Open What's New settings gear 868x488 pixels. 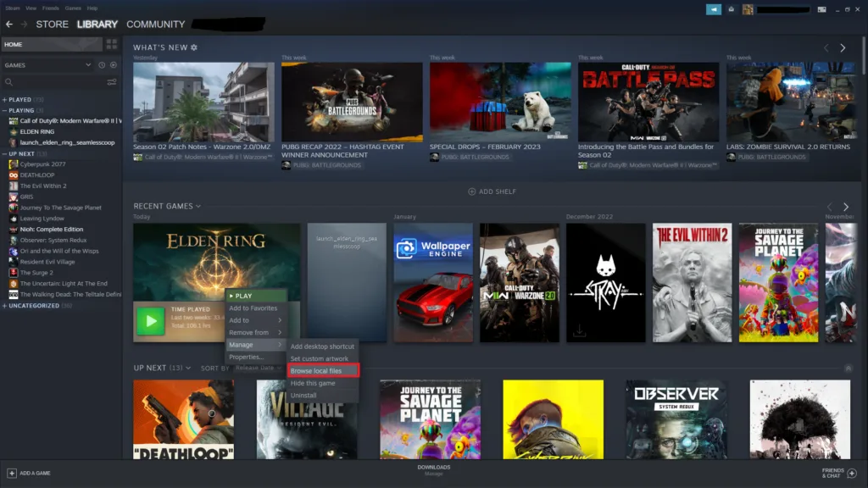click(x=194, y=47)
